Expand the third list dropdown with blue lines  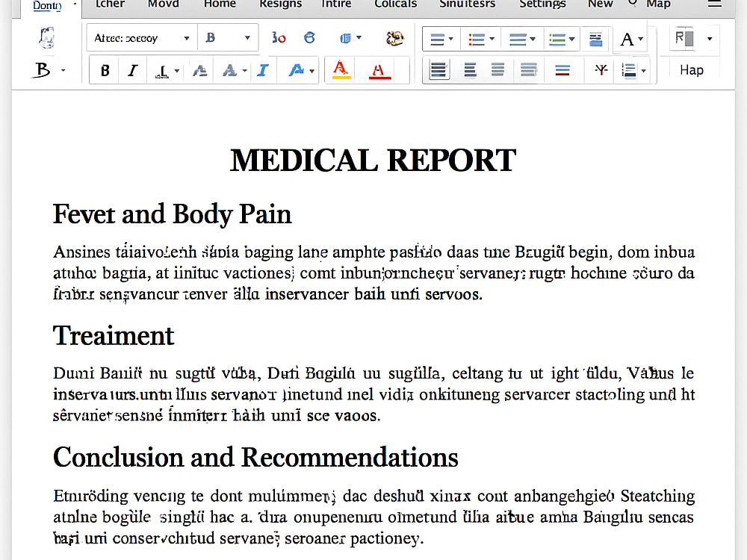(532, 39)
